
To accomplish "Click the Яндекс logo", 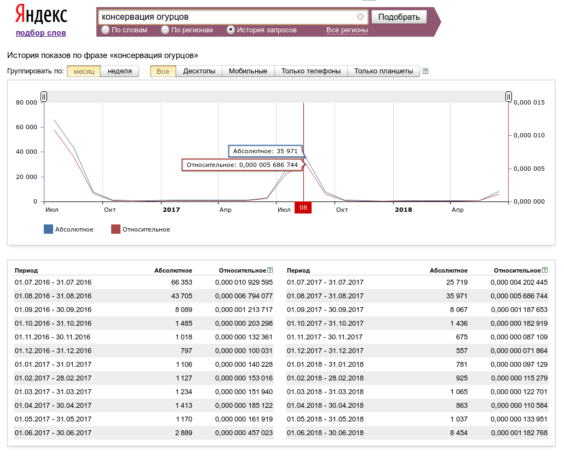I will point(41,15).
